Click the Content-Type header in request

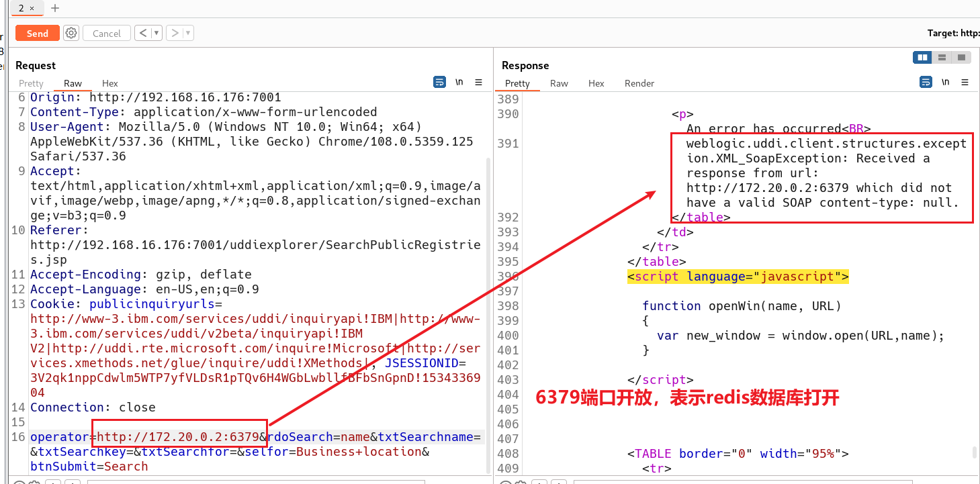(x=204, y=112)
